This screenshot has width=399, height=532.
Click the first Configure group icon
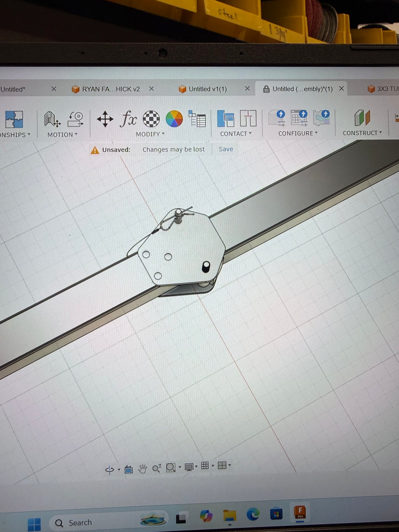(277, 118)
